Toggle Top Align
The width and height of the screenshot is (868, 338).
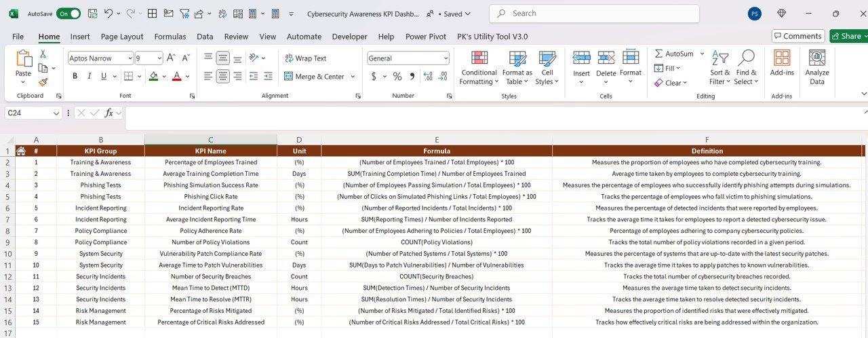(208, 58)
